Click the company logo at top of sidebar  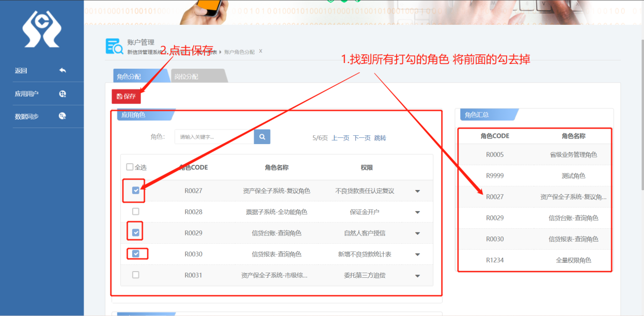(41, 29)
